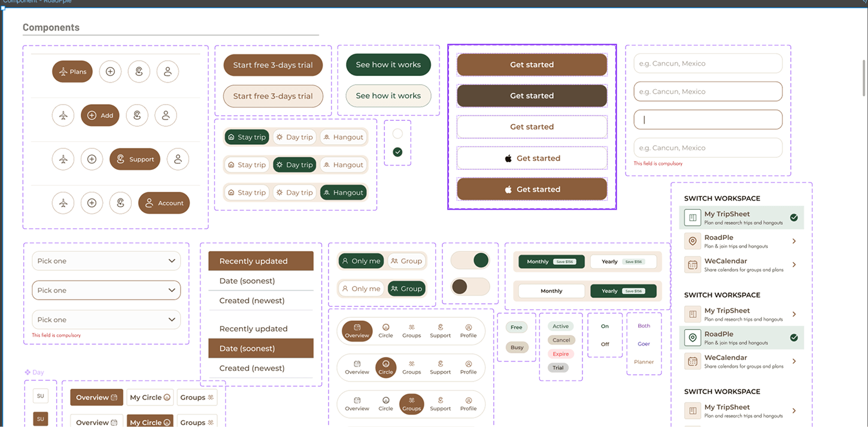Open the Pick one dropdown above the compulsory error
This screenshot has height=427, width=868.
[106, 319]
